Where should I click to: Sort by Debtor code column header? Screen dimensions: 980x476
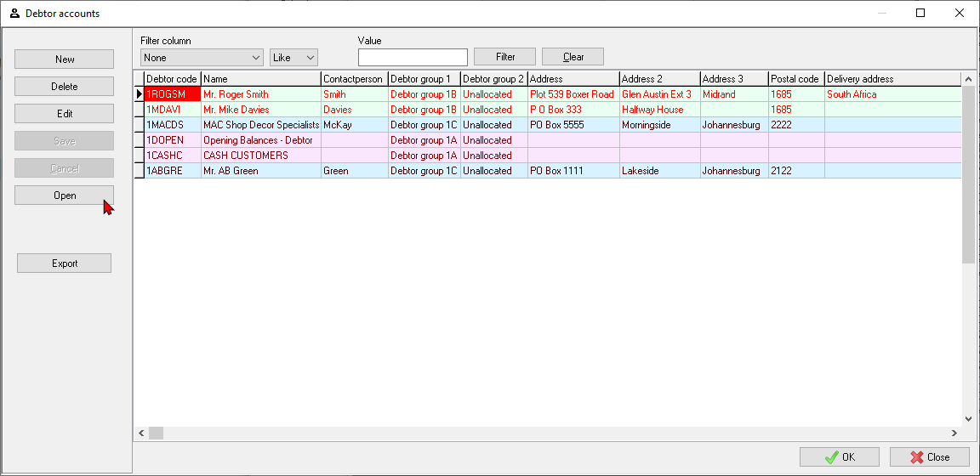tap(172, 79)
